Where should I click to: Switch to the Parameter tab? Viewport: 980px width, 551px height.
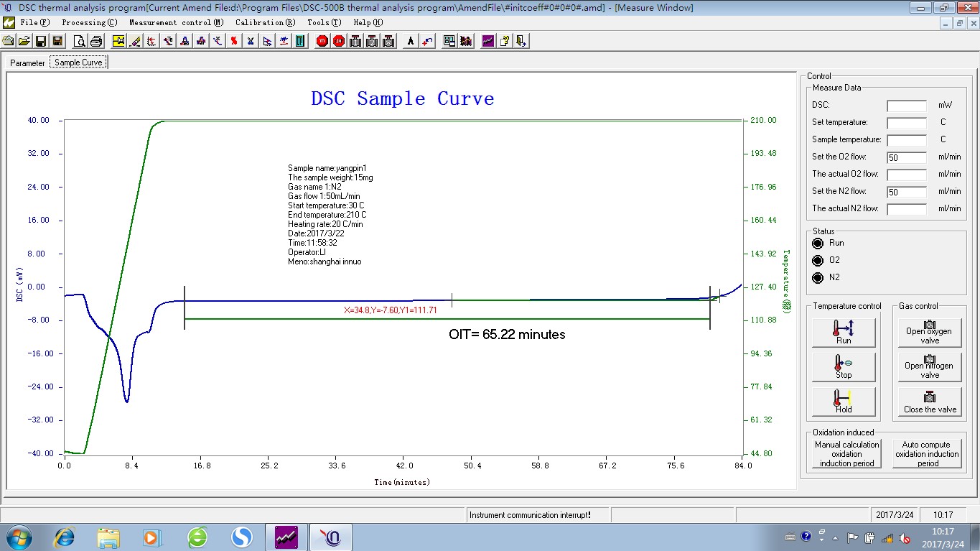(27, 62)
